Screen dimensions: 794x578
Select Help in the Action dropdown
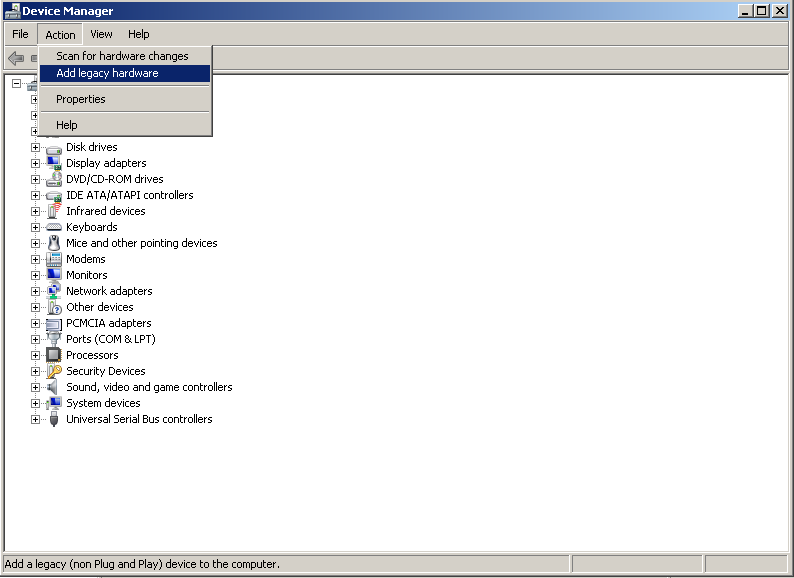pyautogui.click(x=125, y=125)
